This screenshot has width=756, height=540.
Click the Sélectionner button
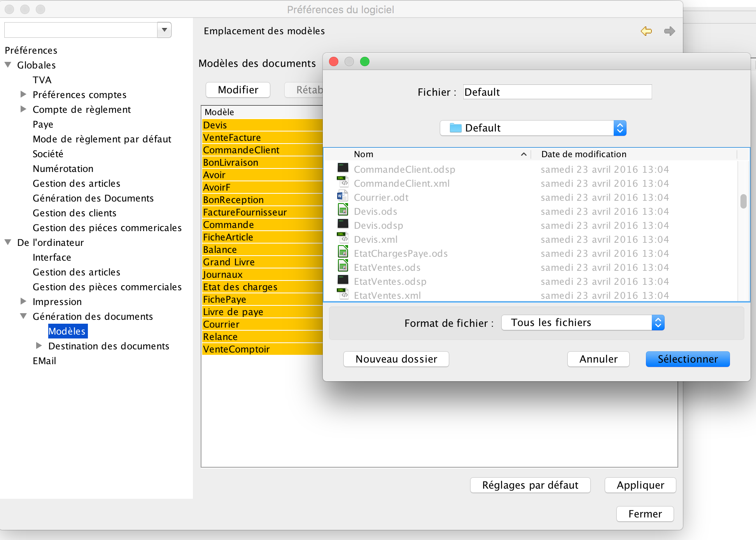pyautogui.click(x=687, y=359)
